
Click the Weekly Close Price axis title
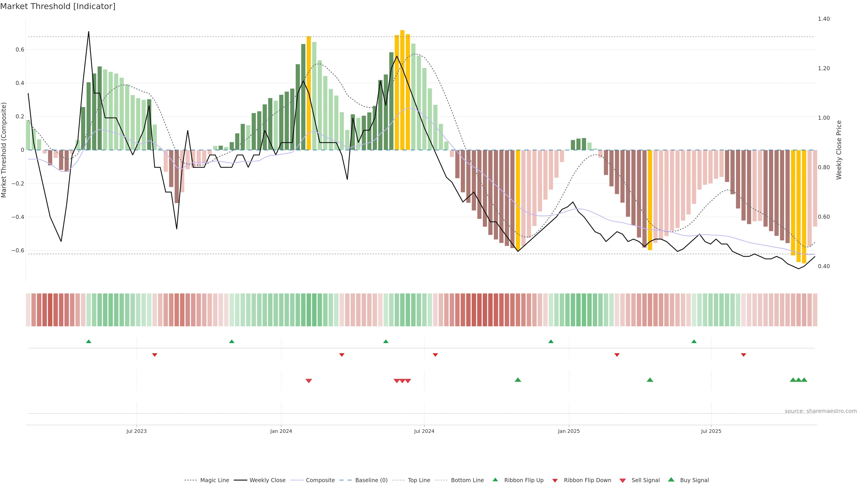point(839,150)
